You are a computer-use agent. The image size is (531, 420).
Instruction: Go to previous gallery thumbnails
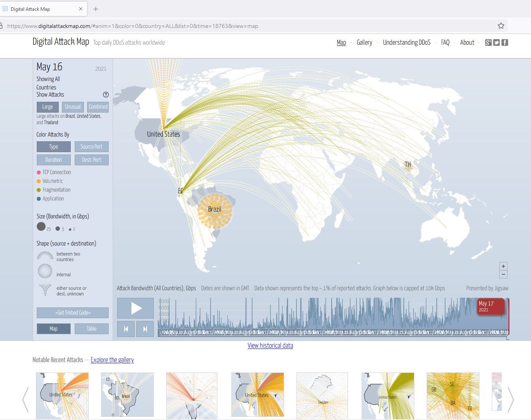(x=26, y=399)
